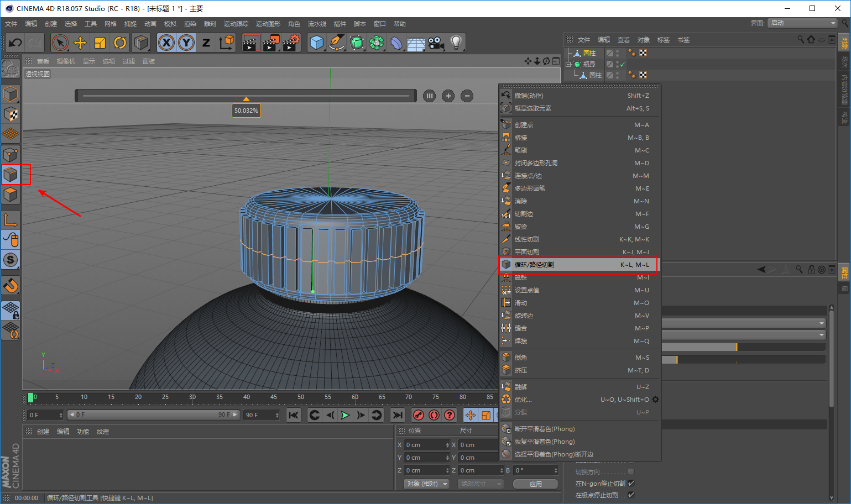The image size is (851, 504).
Task: Toggle the 在N-gon停止切割 checkbox
Action: pos(631,484)
